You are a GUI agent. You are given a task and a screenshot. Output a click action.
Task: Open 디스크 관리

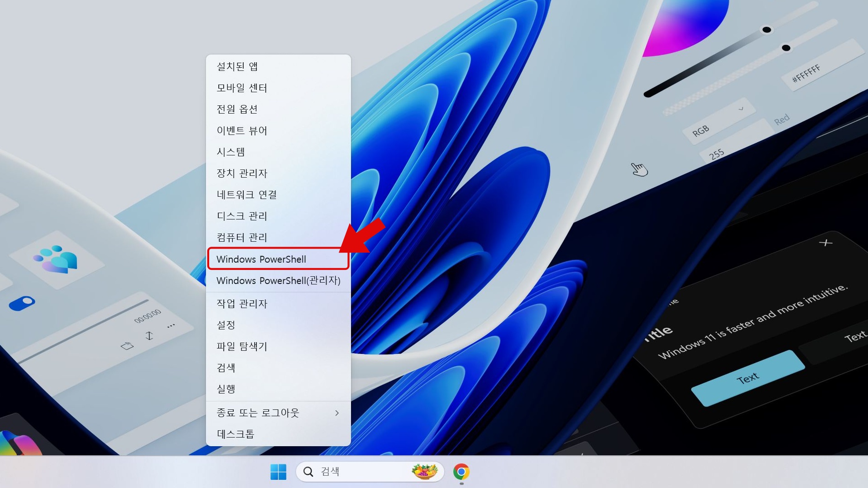click(242, 216)
